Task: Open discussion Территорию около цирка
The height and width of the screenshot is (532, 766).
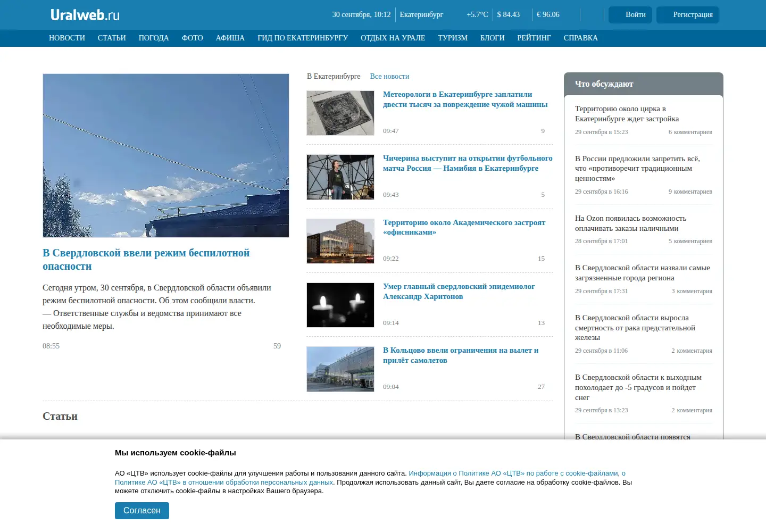Action: pyautogui.click(x=627, y=114)
